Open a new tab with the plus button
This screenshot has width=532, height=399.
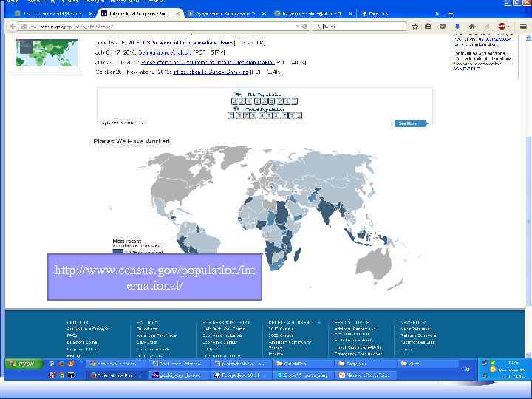point(451,13)
